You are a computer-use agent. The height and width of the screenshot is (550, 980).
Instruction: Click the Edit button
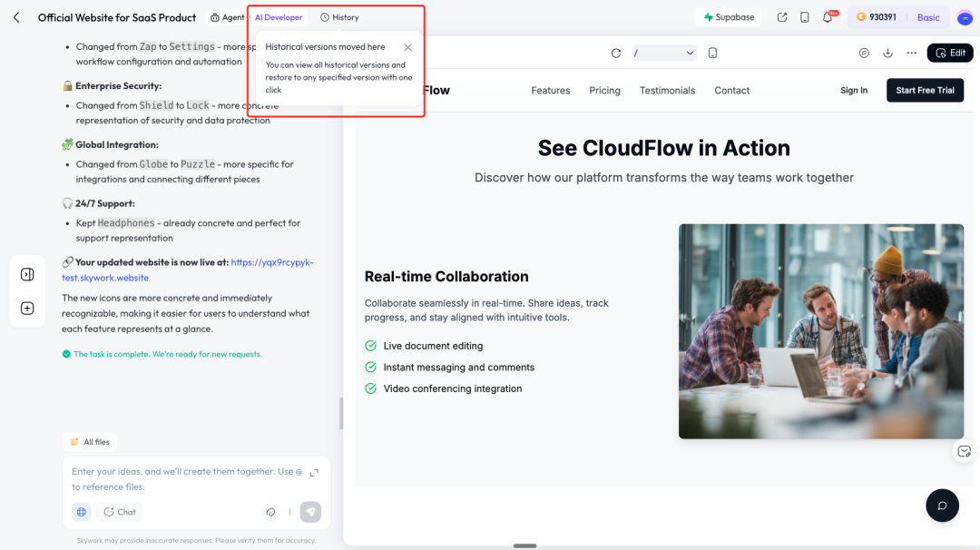tap(950, 54)
